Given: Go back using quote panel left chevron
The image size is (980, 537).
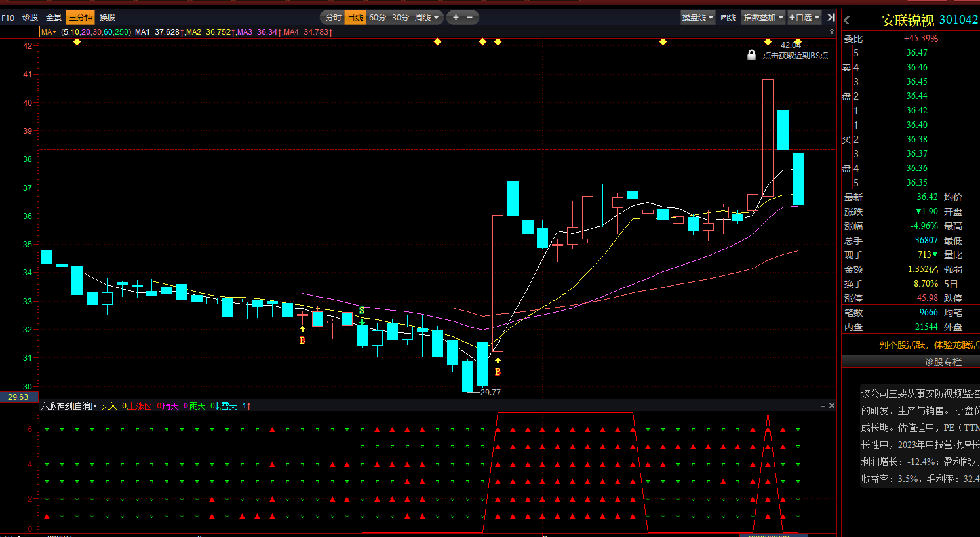Looking at the screenshot, I should click(847, 20).
